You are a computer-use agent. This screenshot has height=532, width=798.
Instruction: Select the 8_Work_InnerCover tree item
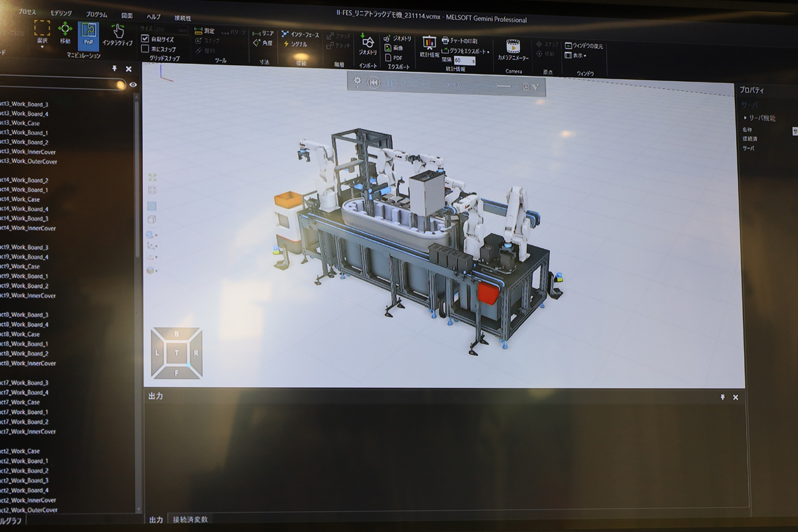(28, 363)
